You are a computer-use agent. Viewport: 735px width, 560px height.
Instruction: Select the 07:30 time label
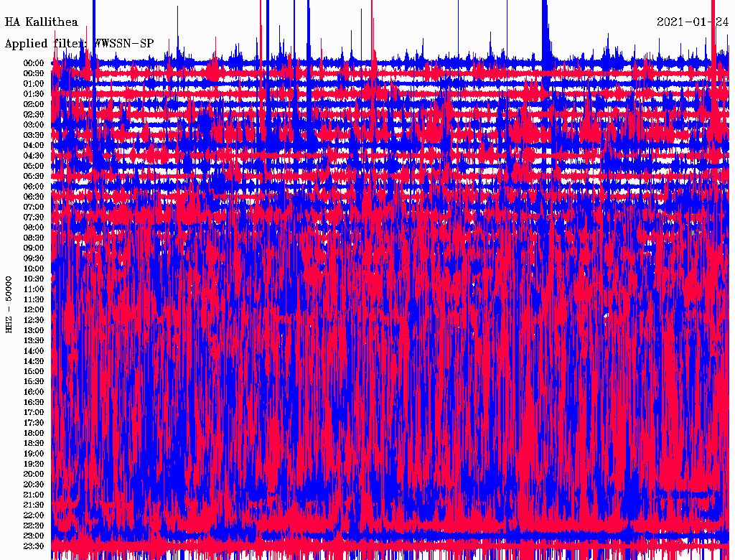click(34, 217)
